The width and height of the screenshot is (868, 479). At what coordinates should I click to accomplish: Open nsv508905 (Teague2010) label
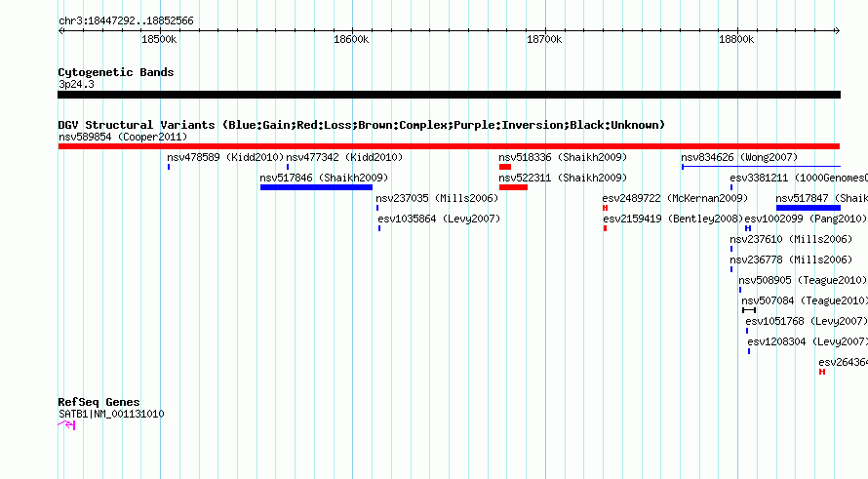tap(803, 280)
